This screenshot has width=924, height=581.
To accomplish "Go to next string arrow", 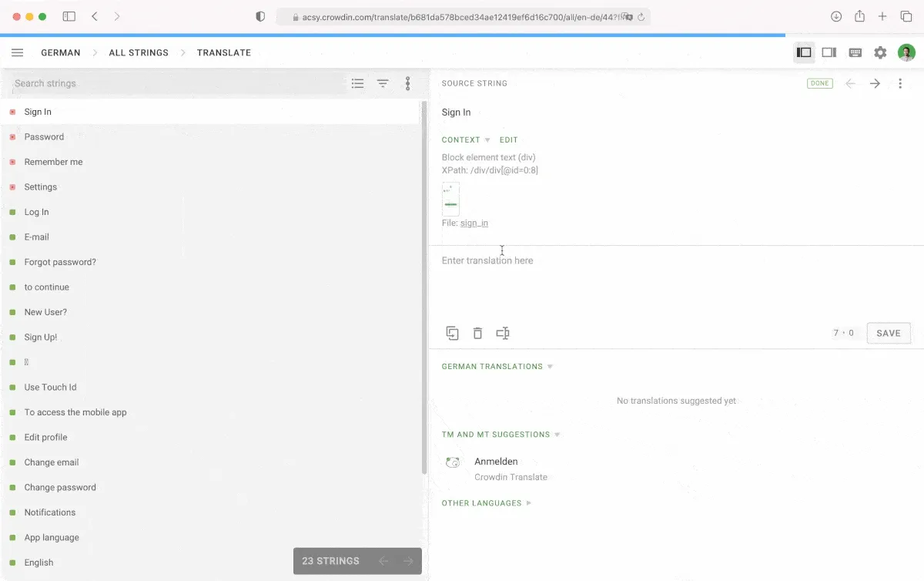I will pyautogui.click(x=875, y=83).
